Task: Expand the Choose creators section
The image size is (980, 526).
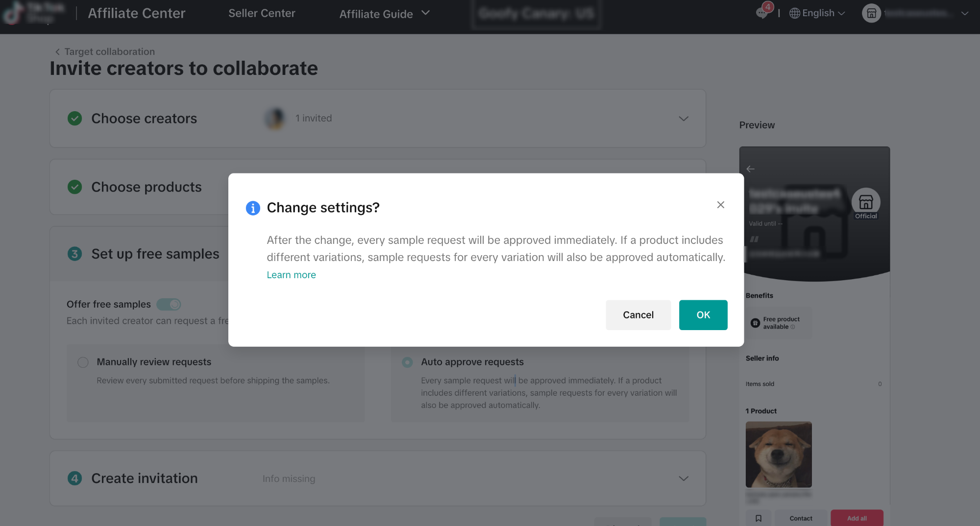Action: tap(684, 119)
